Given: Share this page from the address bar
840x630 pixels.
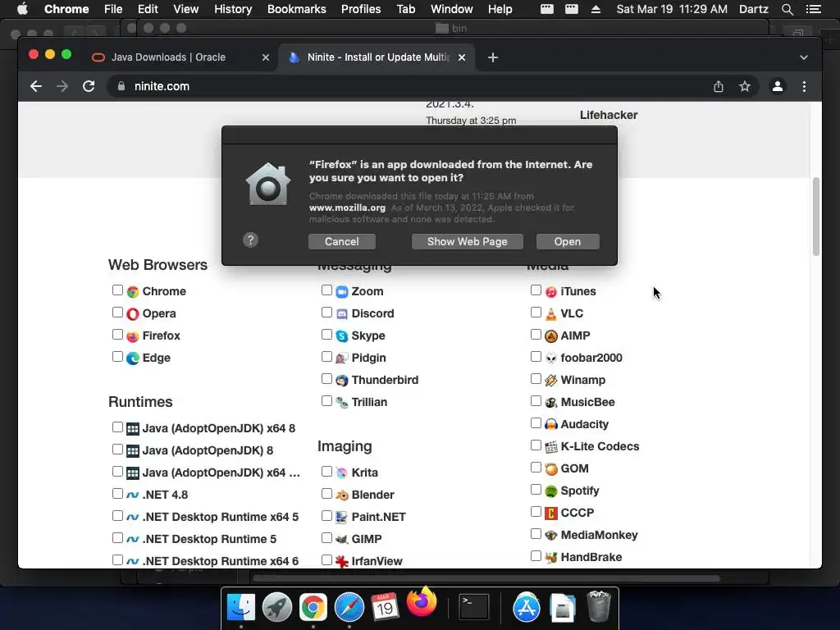Looking at the screenshot, I should point(719,86).
